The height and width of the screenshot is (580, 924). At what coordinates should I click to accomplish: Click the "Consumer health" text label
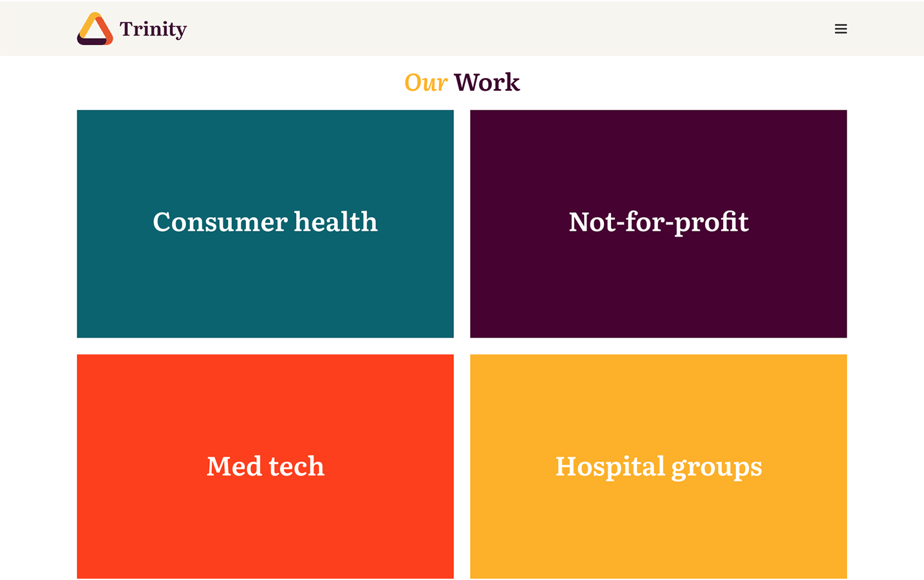point(265,222)
